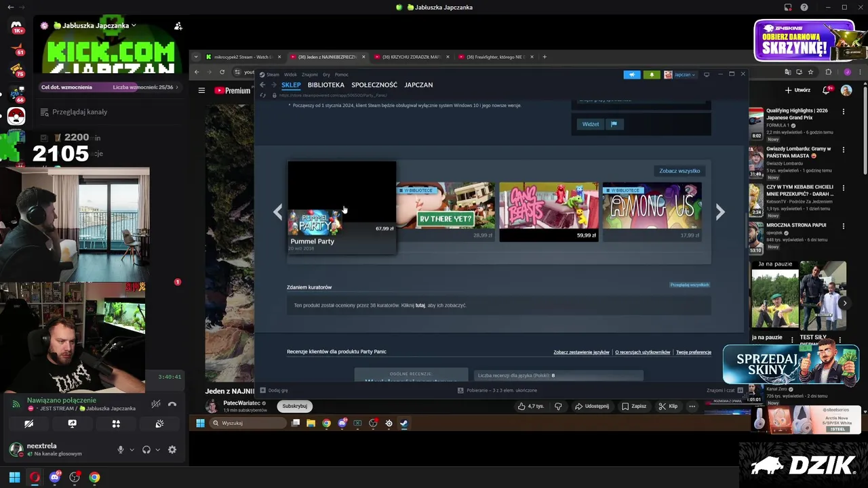Viewport: 868px width, 488px height.
Task: Mute microphone in Discord user panel
Action: [x=121, y=449]
